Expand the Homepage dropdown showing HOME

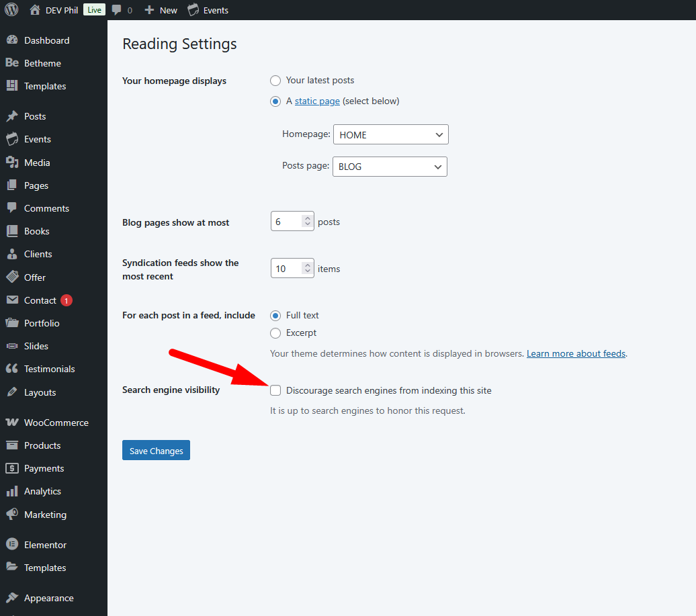pos(390,135)
